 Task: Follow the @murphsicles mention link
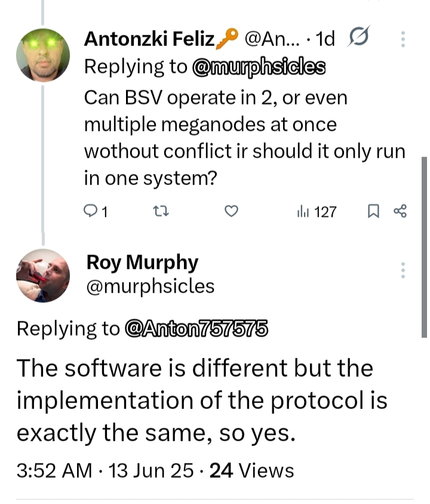[259, 67]
